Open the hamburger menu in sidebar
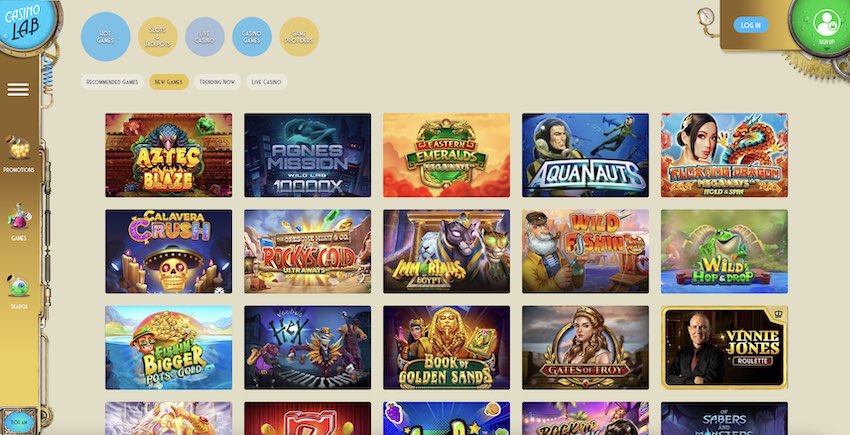The height and width of the screenshot is (435, 850). point(18,89)
